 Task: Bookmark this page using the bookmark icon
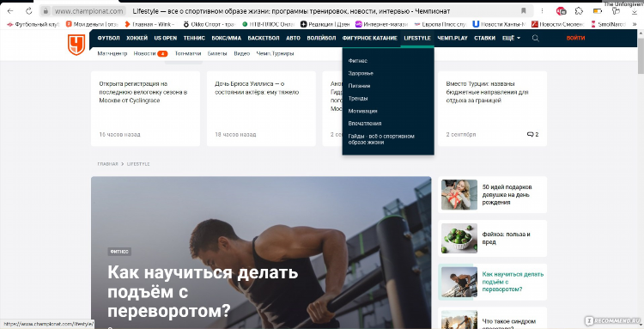tap(524, 10)
